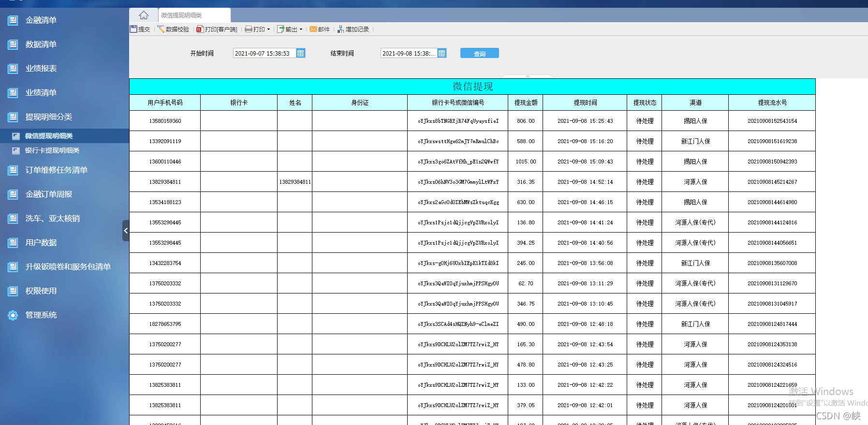868x425 pixels.
Task: Click the 提现金额 column header
Action: point(526,103)
